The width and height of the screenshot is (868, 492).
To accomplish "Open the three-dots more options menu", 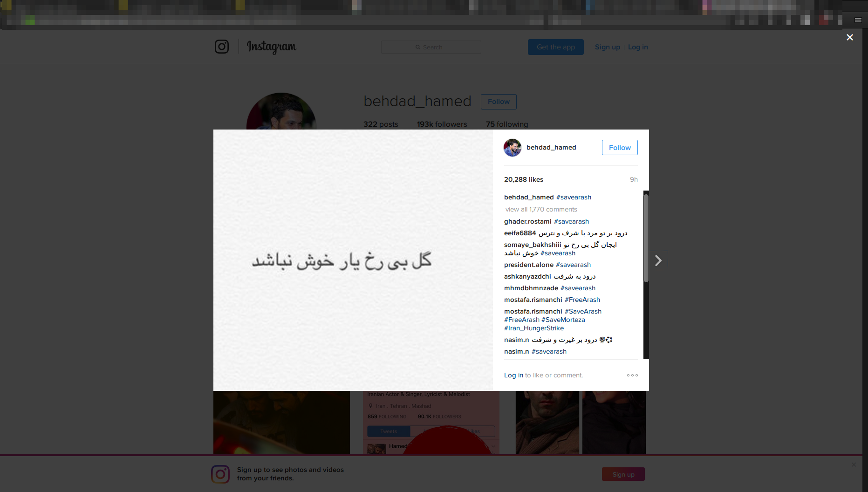I will click(x=632, y=375).
